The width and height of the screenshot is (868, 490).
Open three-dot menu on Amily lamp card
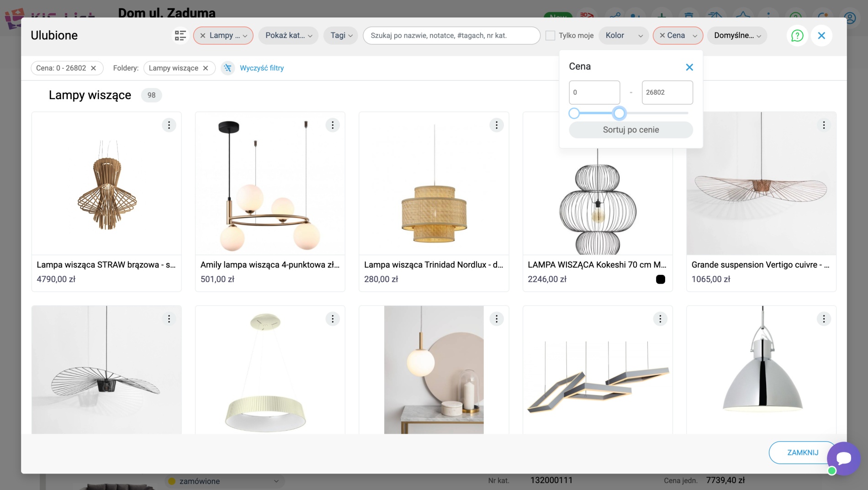333,125
